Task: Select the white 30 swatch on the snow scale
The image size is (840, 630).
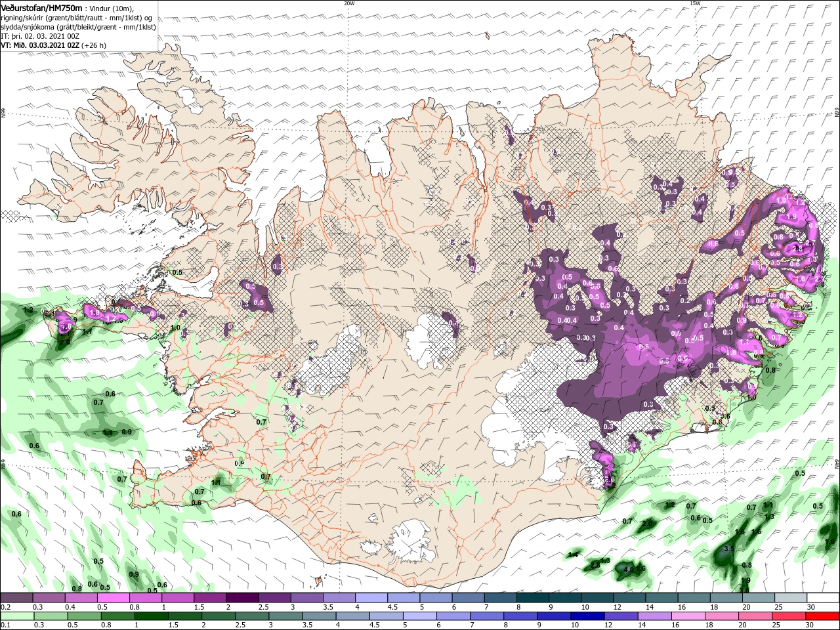Action: 824,598
